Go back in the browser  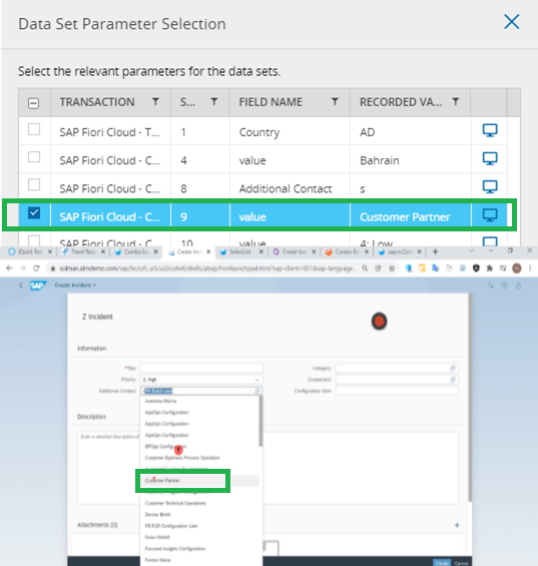[9, 268]
